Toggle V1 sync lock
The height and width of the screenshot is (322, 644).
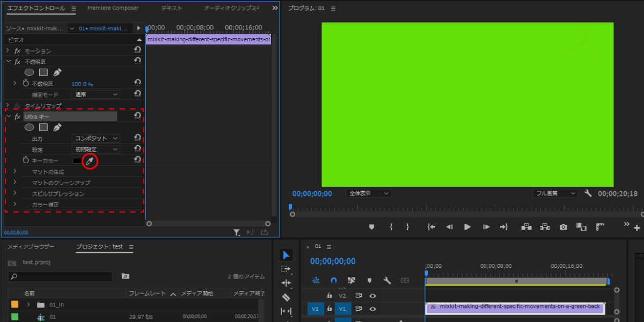tap(358, 309)
